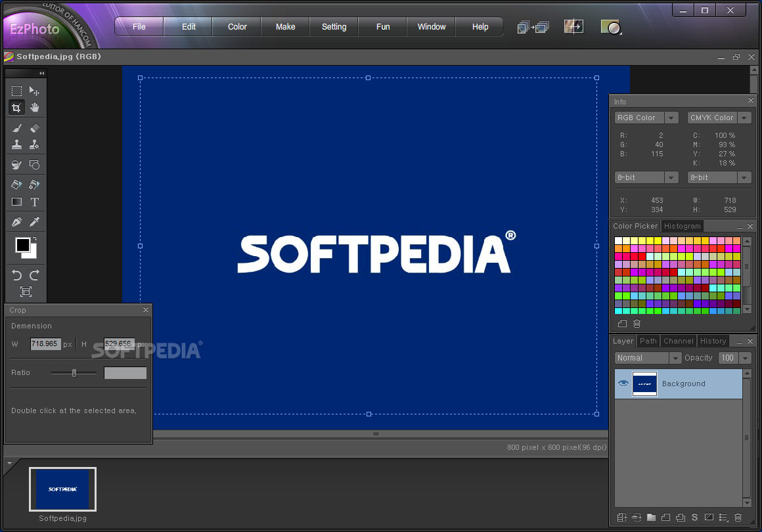Open the Color menu
Image resolution: width=762 pixels, height=532 pixels.
[237, 27]
